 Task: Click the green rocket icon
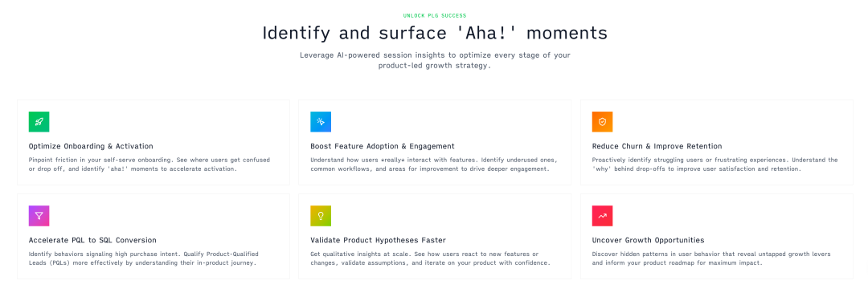coord(39,122)
